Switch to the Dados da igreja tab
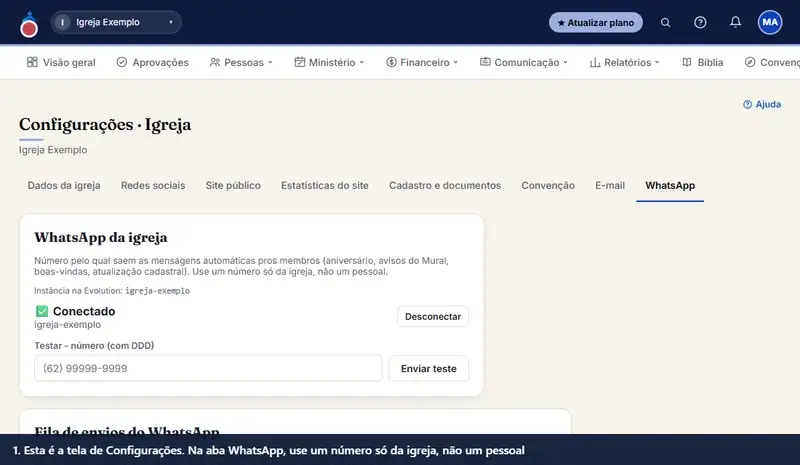This screenshot has height=465, width=800. tap(64, 185)
